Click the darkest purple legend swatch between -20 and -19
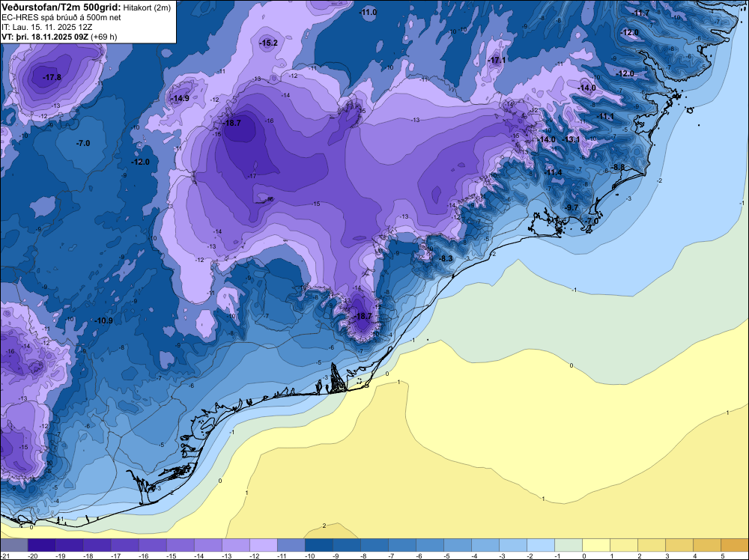Viewport: 749px width, 560px height. (41, 545)
